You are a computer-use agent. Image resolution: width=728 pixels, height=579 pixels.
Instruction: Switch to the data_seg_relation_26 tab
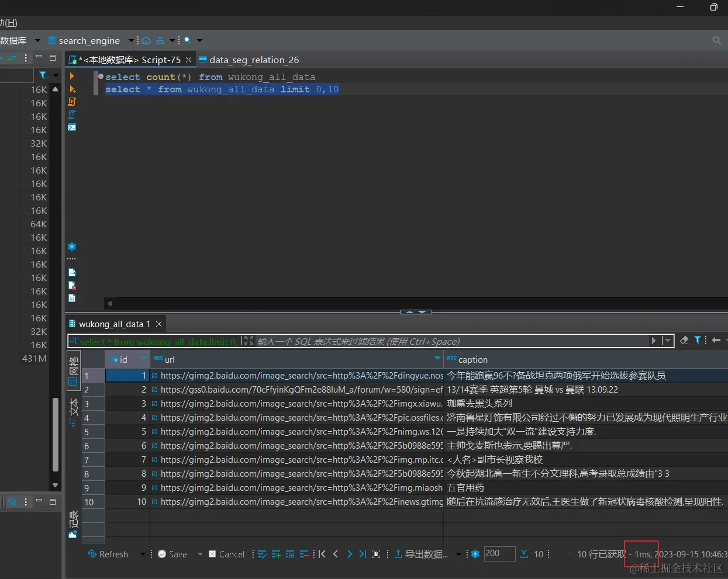pos(249,60)
